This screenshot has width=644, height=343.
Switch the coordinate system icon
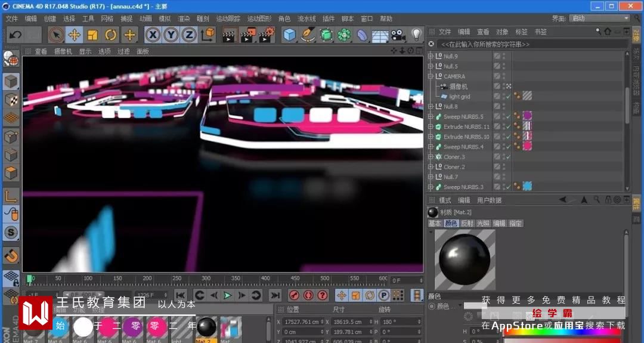(x=208, y=35)
